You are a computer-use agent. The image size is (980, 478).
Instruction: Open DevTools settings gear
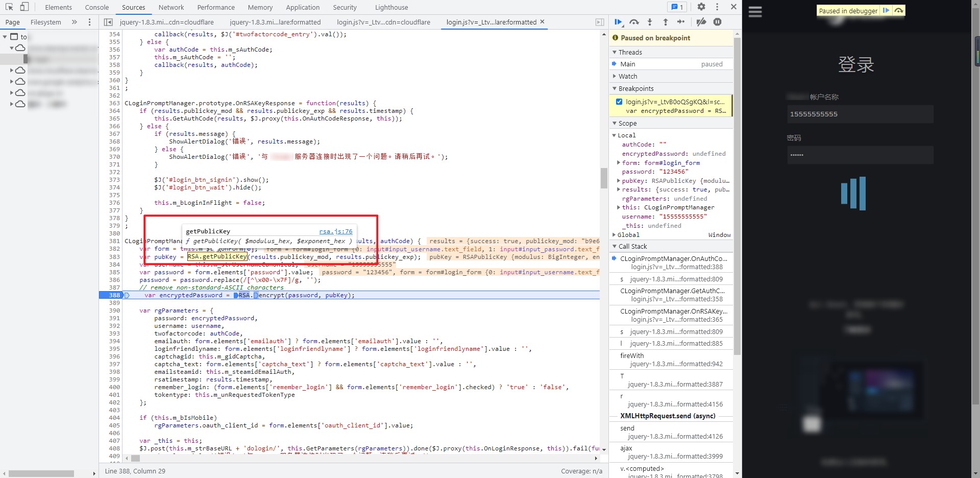[701, 7]
